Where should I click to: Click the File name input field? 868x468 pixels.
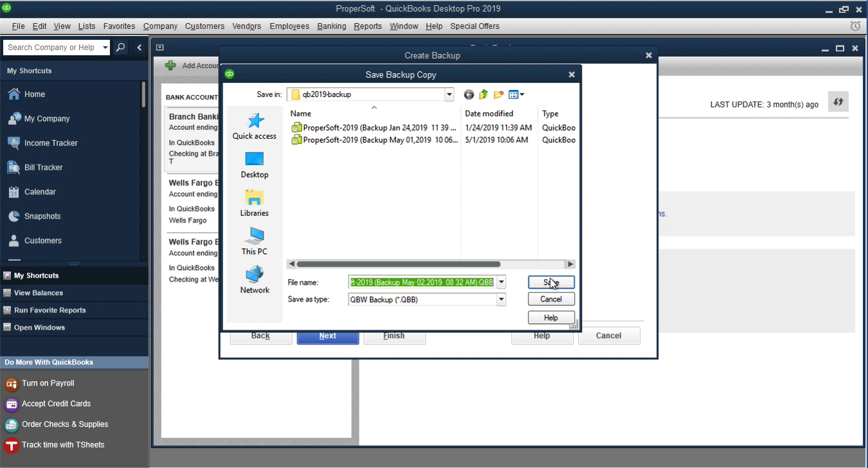[422, 282]
